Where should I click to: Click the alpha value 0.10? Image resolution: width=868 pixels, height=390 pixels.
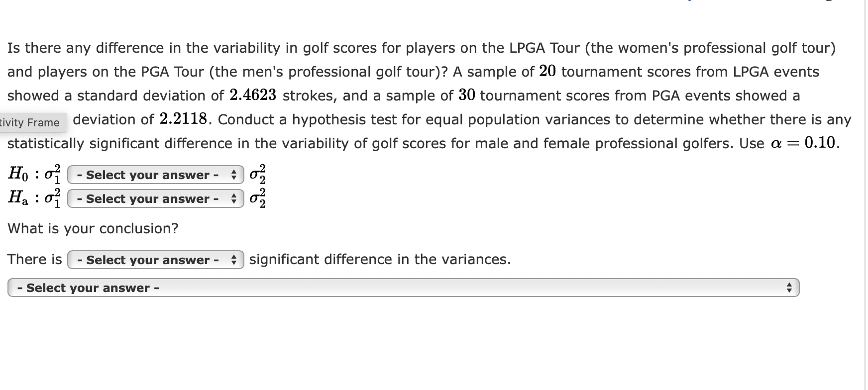[x=820, y=143]
